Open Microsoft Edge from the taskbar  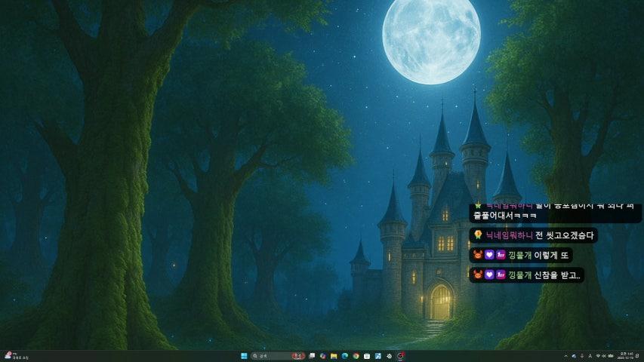point(344,356)
